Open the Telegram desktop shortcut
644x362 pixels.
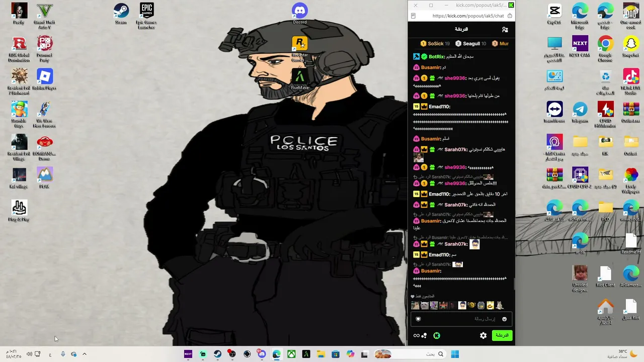(580, 112)
